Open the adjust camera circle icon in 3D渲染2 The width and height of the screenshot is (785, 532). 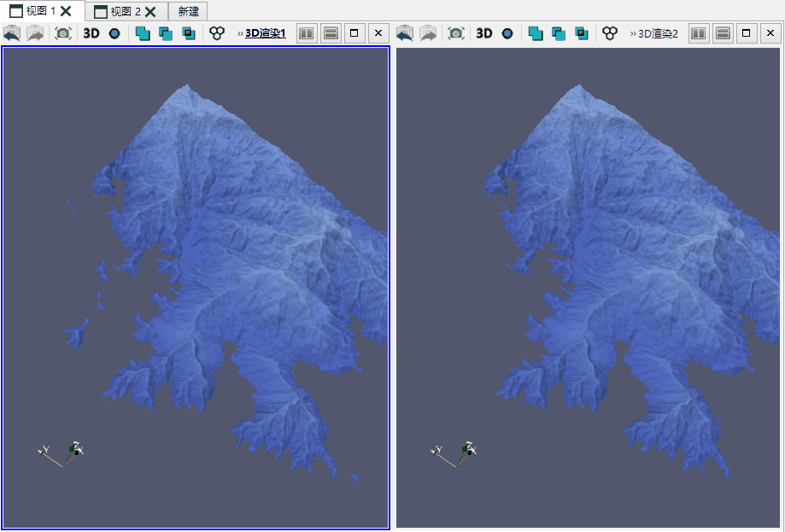point(507,33)
